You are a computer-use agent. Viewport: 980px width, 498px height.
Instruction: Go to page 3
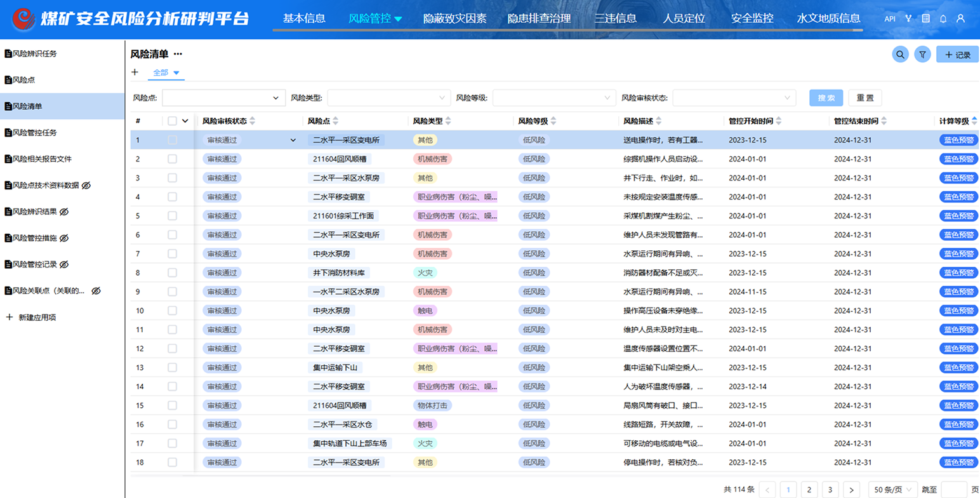click(x=830, y=489)
